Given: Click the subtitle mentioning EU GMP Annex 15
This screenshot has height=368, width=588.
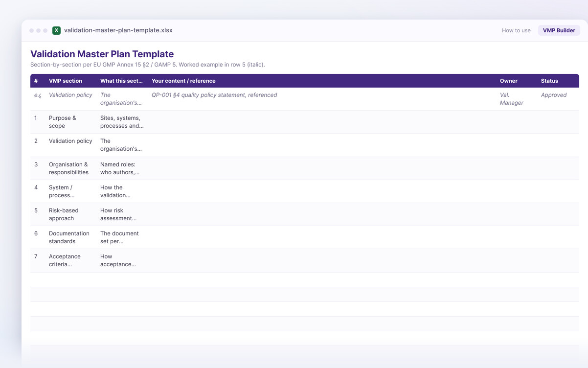Looking at the screenshot, I should [148, 65].
